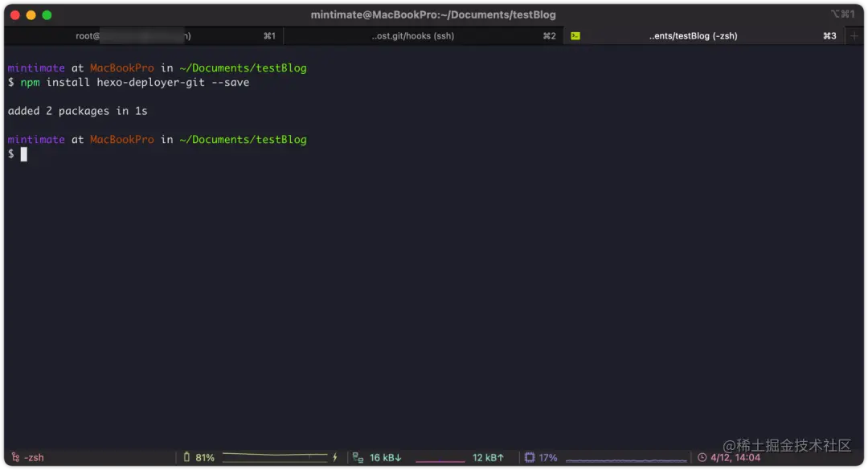This screenshot has height=470, width=868.
Task: Click the npm install hexo-deployer-git command line
Action: point(129,83)
